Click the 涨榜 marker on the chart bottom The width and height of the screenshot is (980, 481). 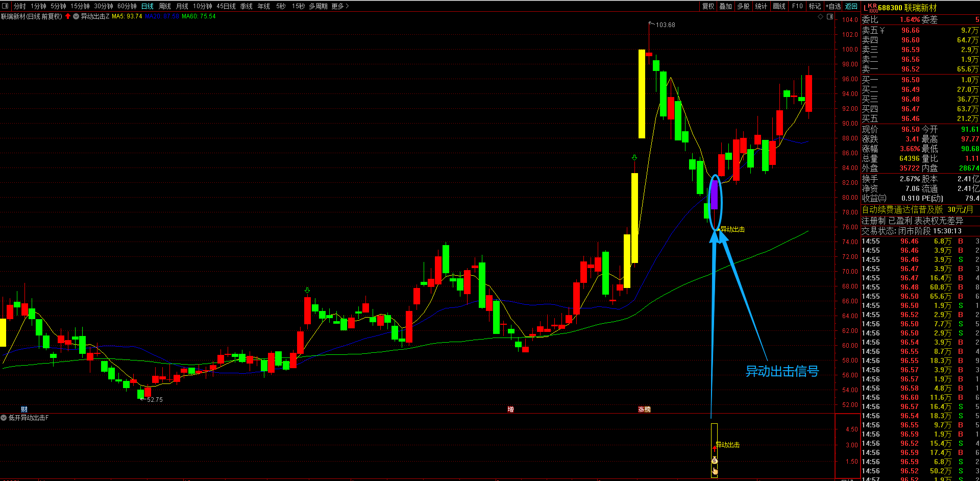[x=644, y=409]
